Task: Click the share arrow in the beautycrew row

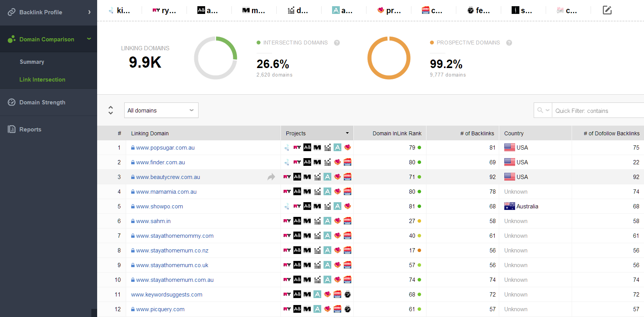Action: click(x=271, y=177)
